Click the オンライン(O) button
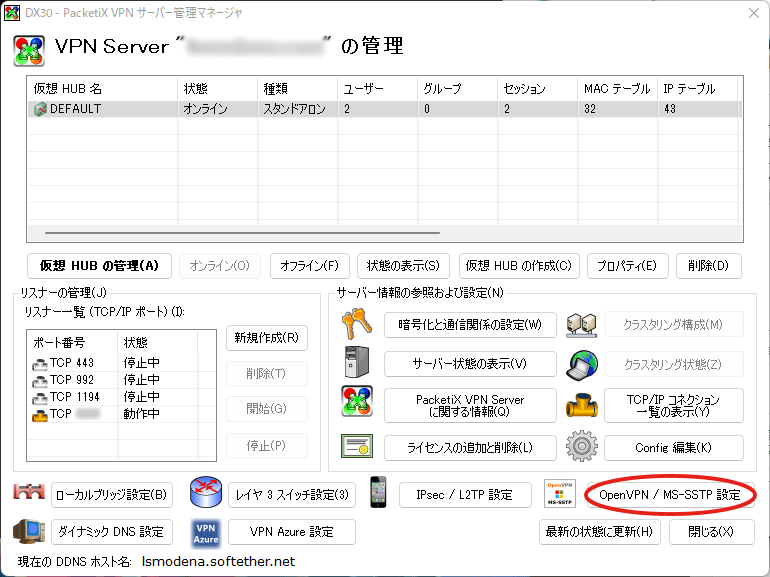The image size is (770, 577). click(x=220, y=266)
